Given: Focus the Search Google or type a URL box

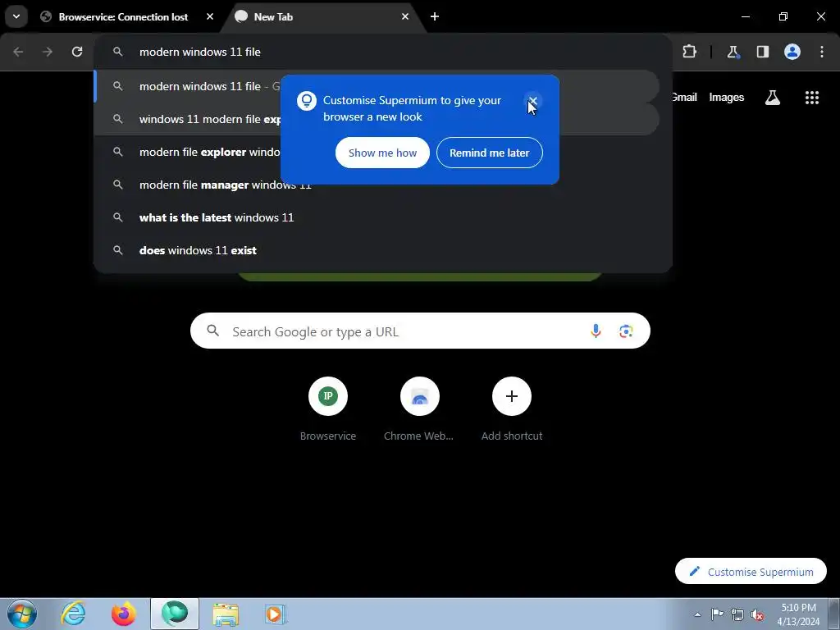Looking at the screenshot, I should point(420,331).
